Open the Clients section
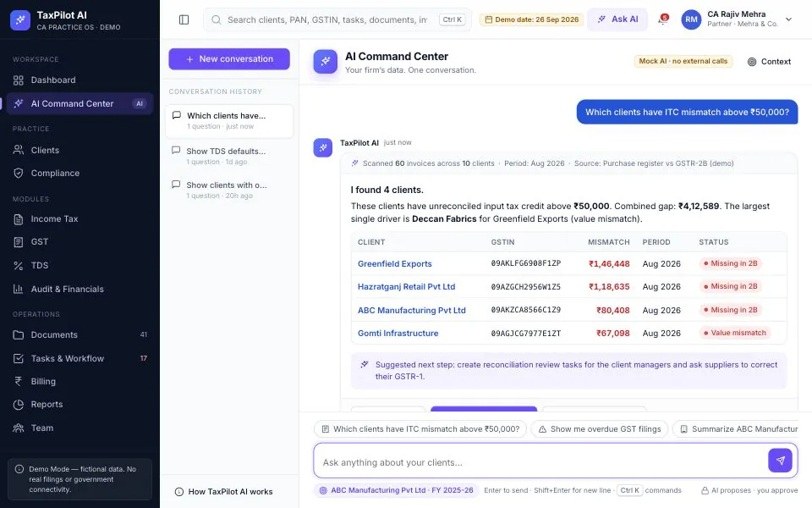The height and width of the screenshot is (508, 812). pos(80,150)
